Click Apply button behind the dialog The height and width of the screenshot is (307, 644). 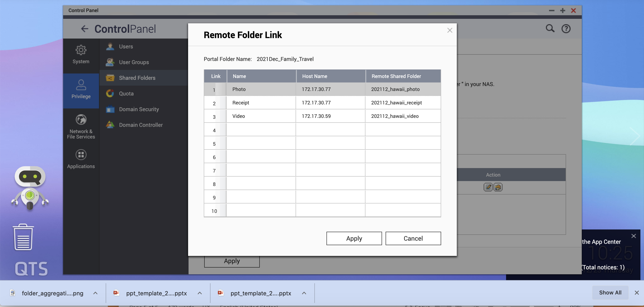[x=232, y=262]
